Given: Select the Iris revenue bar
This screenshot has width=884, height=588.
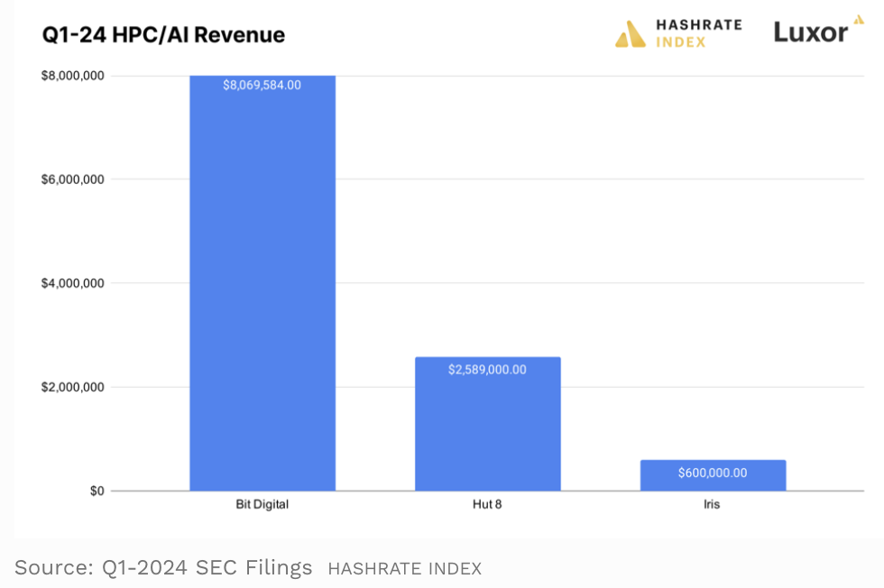Looking at the screenshot, I should point(713,475).
